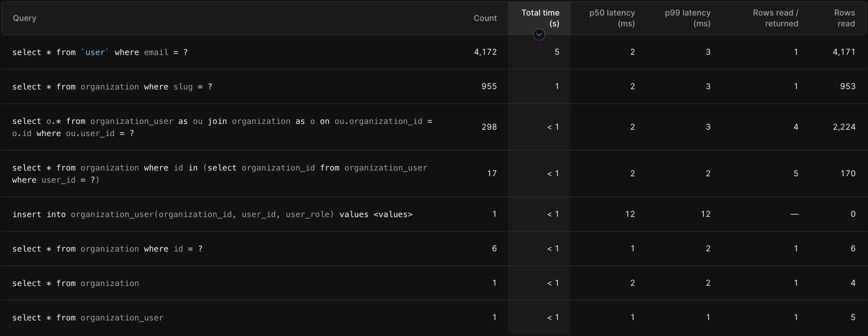Open the select * from organization query

coord(76,283)
